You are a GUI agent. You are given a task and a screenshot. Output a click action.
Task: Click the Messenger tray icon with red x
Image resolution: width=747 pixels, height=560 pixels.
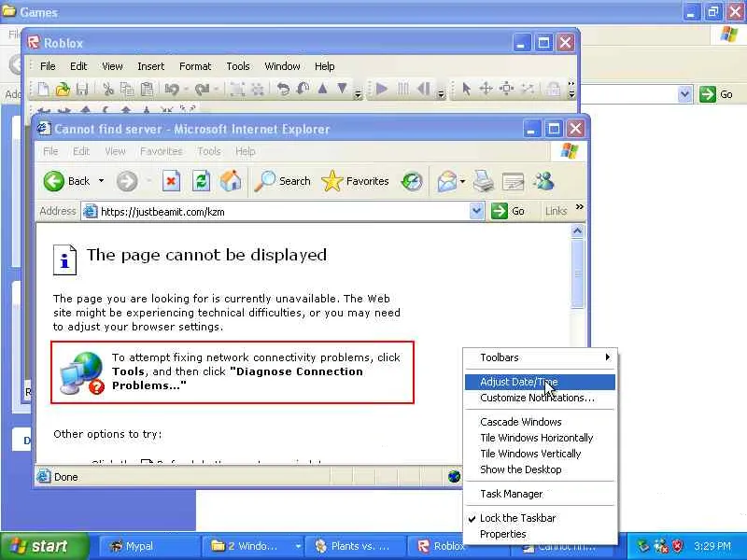661,546
